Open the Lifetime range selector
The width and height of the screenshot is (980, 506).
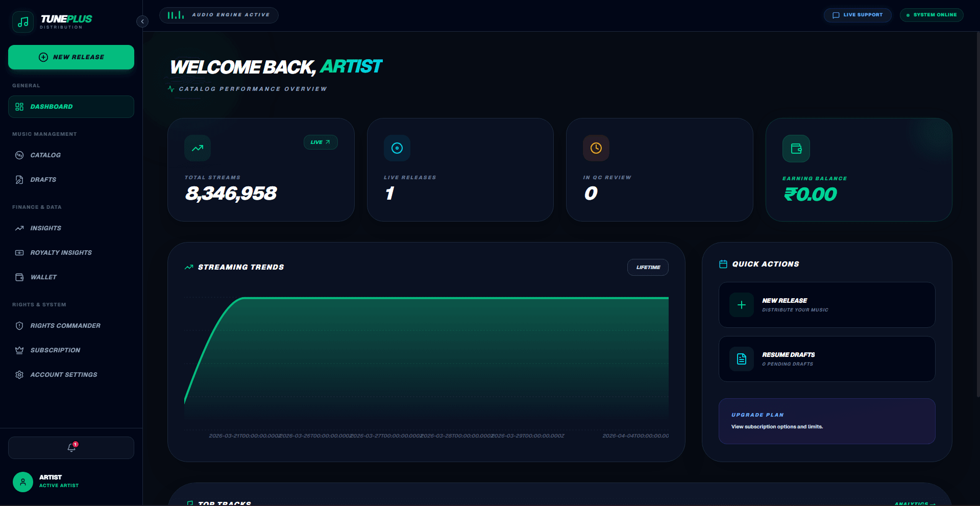coord(648,267)
